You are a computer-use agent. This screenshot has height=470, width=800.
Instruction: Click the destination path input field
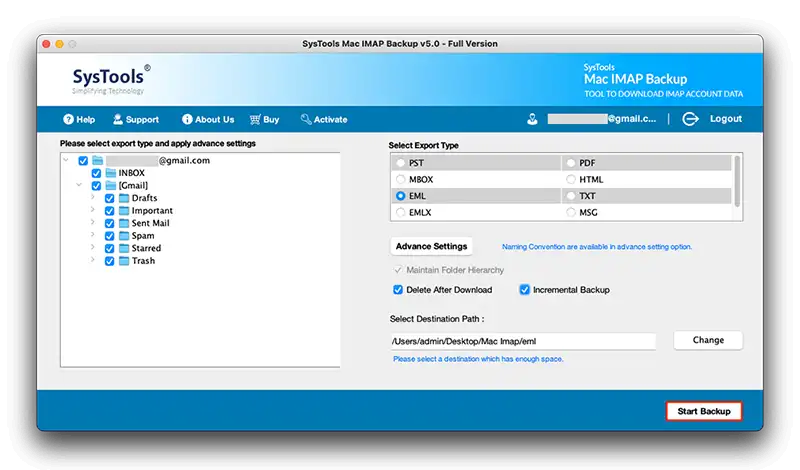(x=523, y=341)
